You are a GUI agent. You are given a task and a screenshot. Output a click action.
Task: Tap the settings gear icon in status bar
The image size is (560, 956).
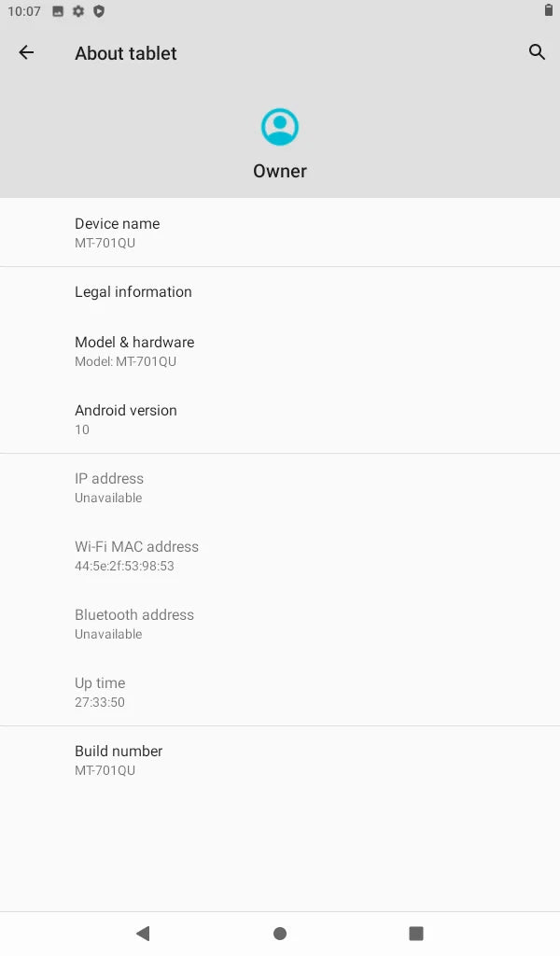80,12
